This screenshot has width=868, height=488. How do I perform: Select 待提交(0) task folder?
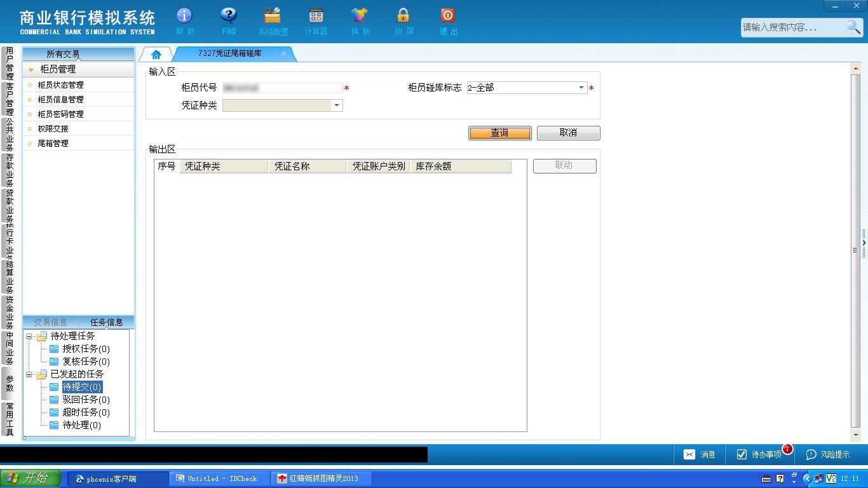[x=82, y=387]
